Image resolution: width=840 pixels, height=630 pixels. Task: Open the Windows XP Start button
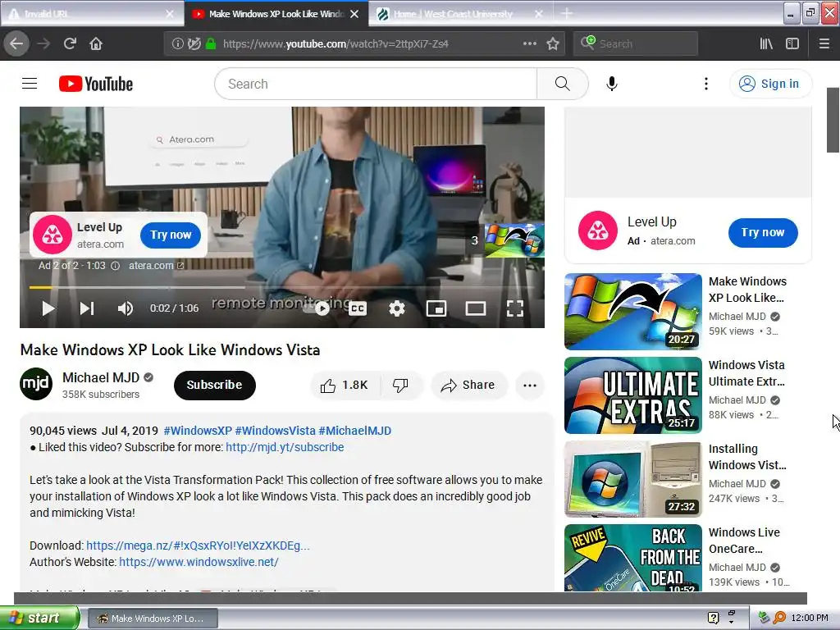pyautogui.click(x=39, y=618)
